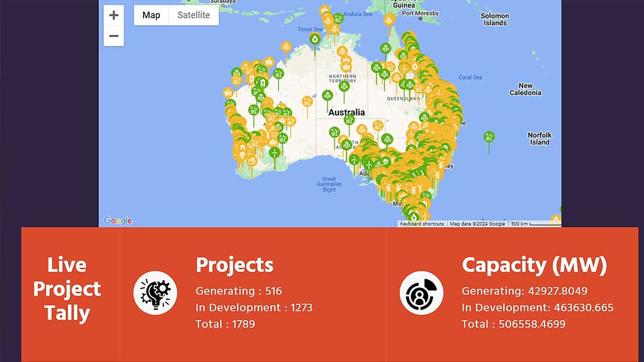Open the yellow house-icon marker near Perth
644x362 pixels.
pos(242,147)
